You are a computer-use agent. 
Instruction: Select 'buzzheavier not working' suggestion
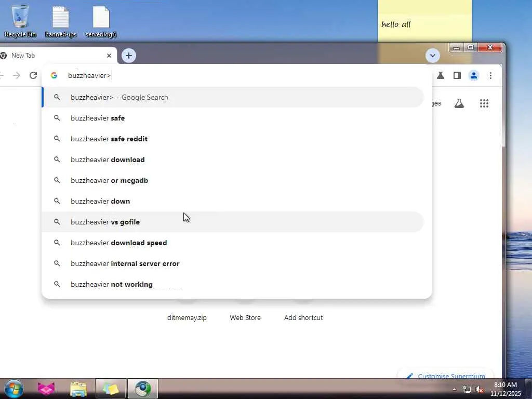[233, 284]
